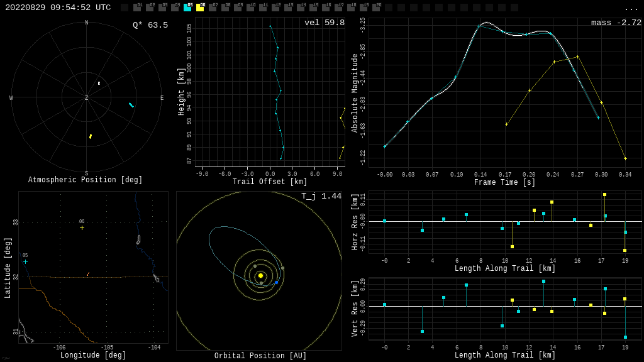Select station box 08 in top bar
The height and width of the screenshot is (362, 644).
pos(225,8)
